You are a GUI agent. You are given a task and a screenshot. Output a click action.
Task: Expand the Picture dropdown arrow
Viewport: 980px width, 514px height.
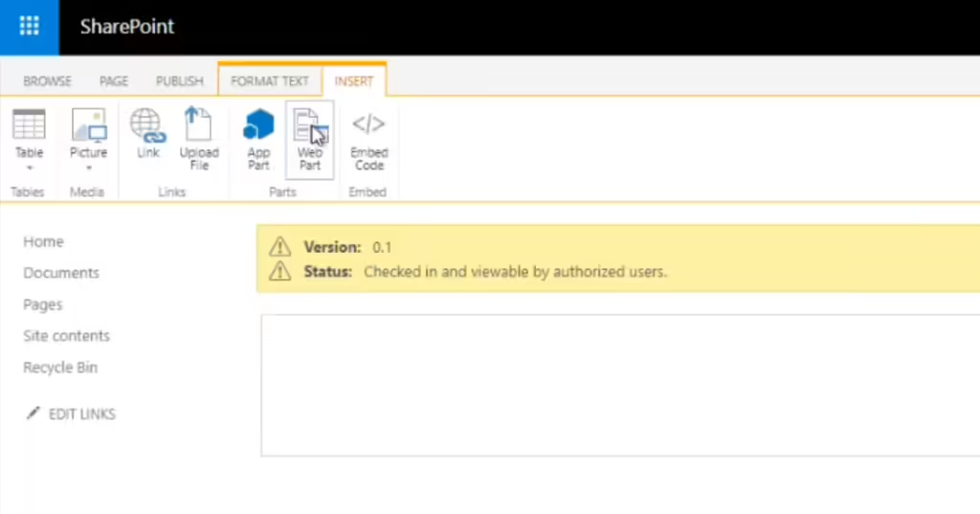point(89,168)
